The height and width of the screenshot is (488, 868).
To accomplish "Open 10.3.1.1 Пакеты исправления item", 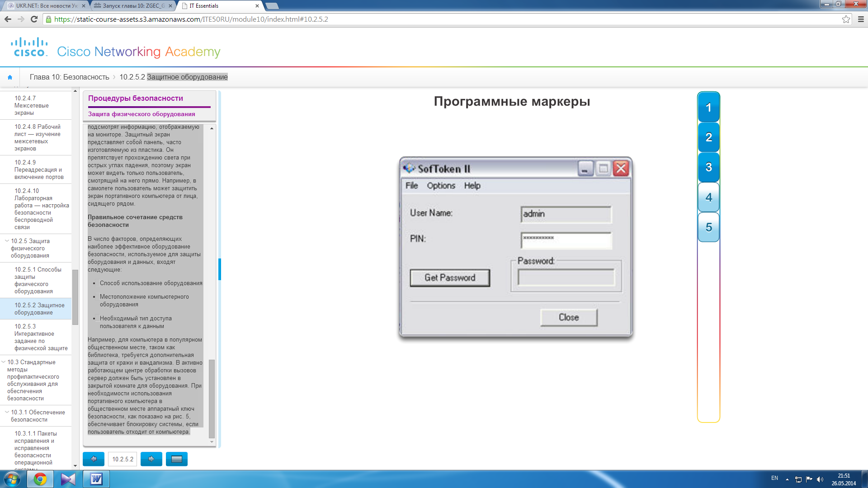I will click(x=35, y=448).
